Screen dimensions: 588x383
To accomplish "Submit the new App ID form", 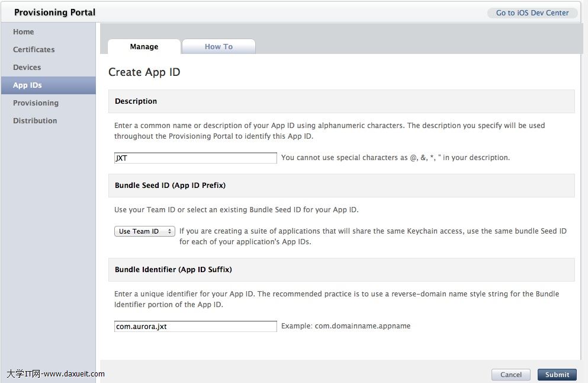I will (x=557, y=375).
